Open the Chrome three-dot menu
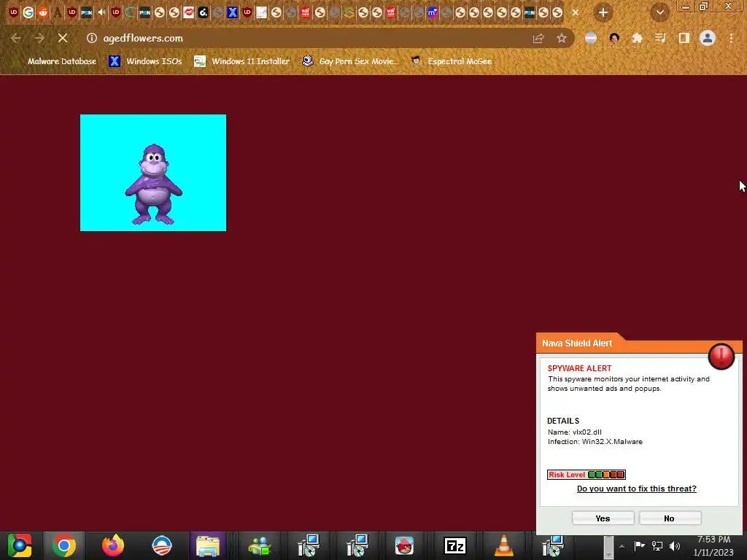Image resolution: width=747 pixels, height=560 pixels. click(x=731, y=38)
